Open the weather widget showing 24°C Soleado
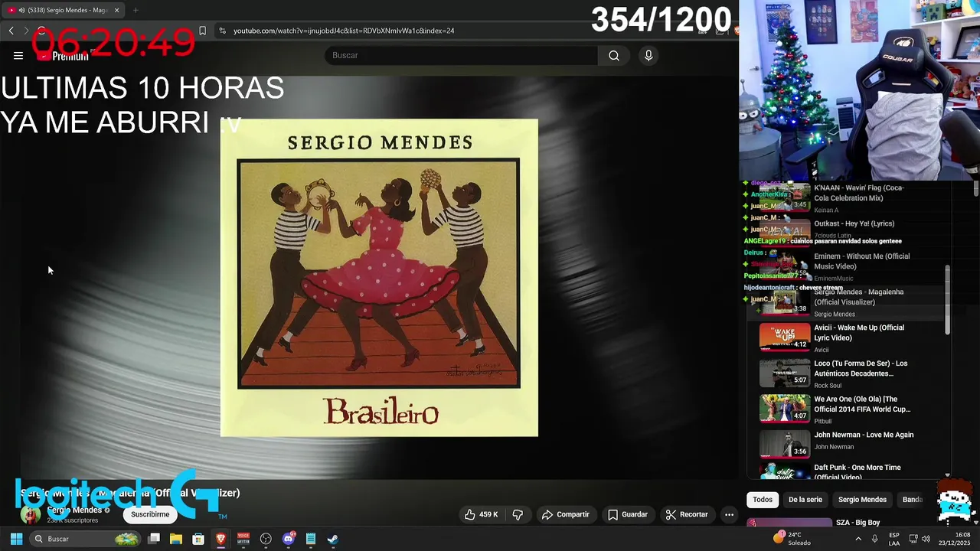 tap(793, 538)
